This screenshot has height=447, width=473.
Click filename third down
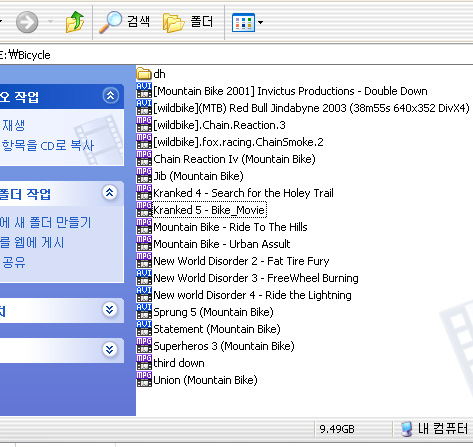click(x=179, y=363)
